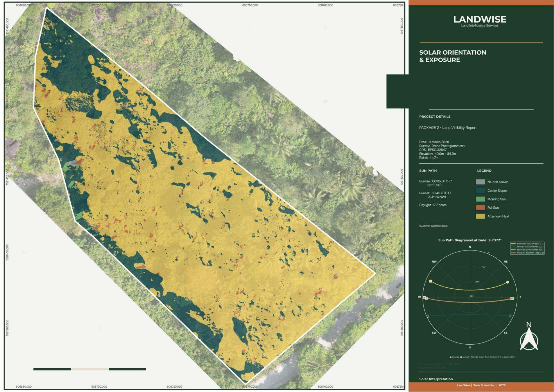Click the PROJECT DETAILS section header
Viewport: 554px width, 392px height.
coord(435,116)
